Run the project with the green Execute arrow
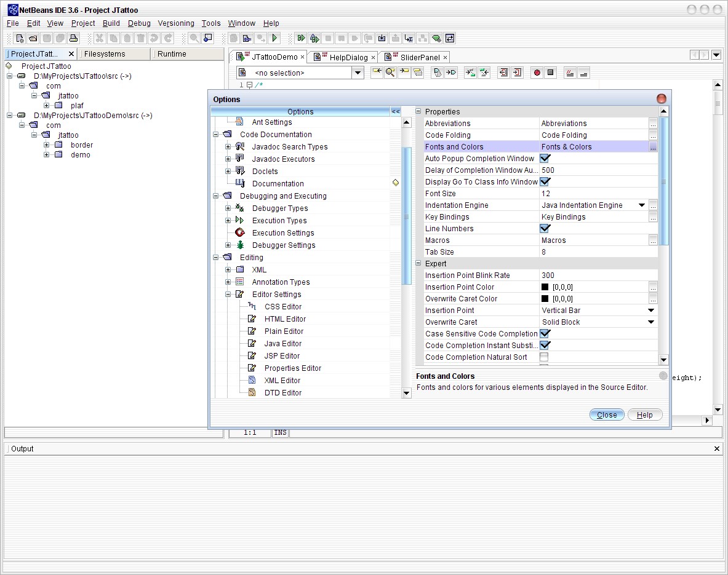Screen dimensions: 728x575 (x=274, y=38)
